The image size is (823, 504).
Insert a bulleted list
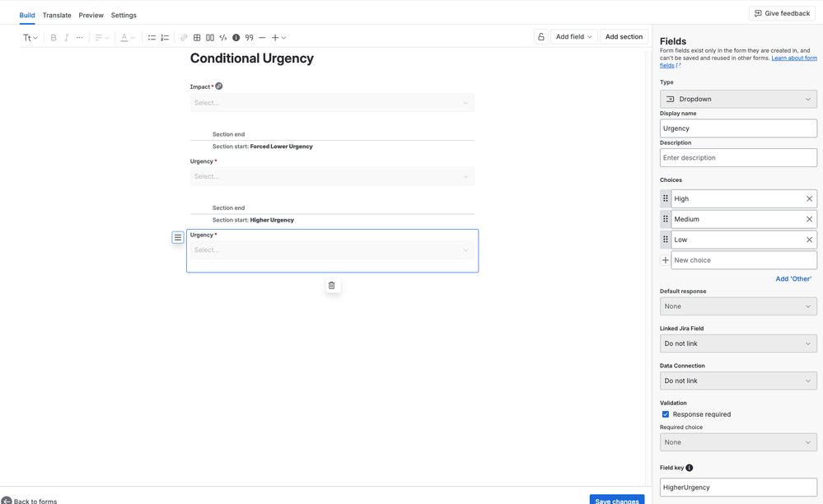152,38
